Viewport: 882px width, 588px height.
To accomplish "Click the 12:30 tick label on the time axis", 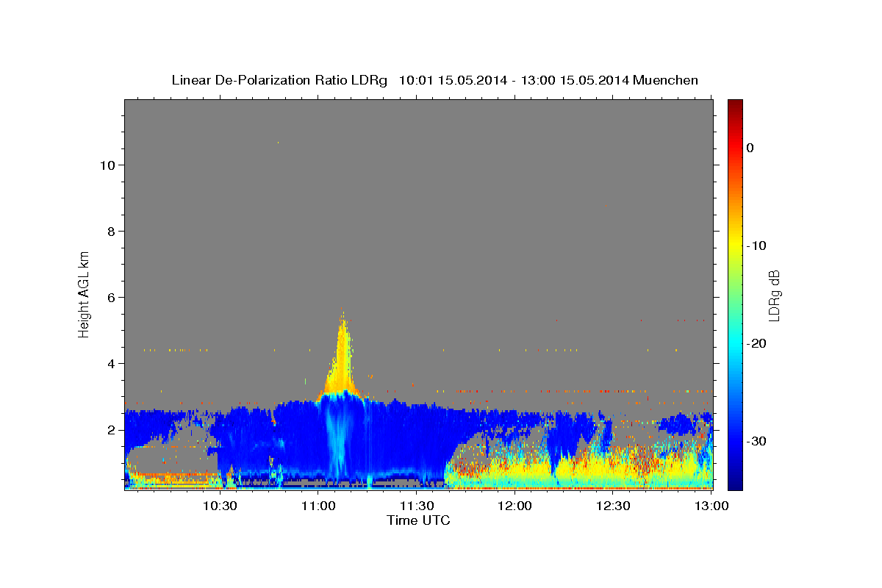I will pos(614,506).
